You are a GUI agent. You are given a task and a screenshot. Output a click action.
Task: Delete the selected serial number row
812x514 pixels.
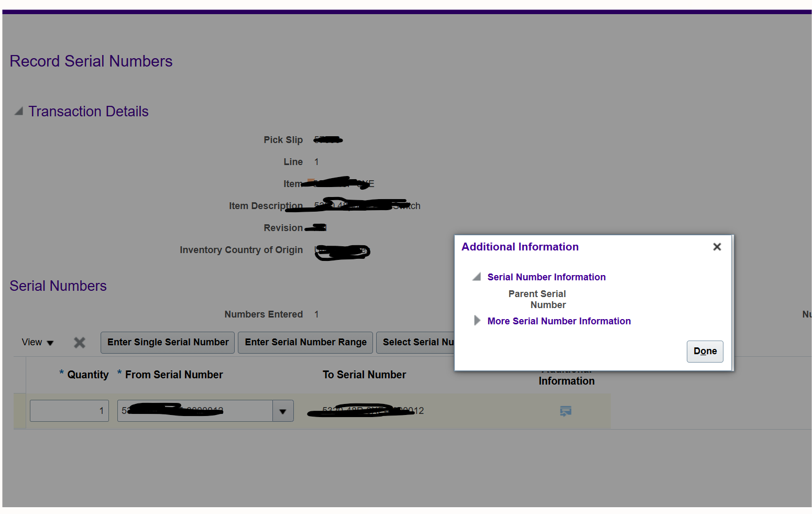pos(79,342)
